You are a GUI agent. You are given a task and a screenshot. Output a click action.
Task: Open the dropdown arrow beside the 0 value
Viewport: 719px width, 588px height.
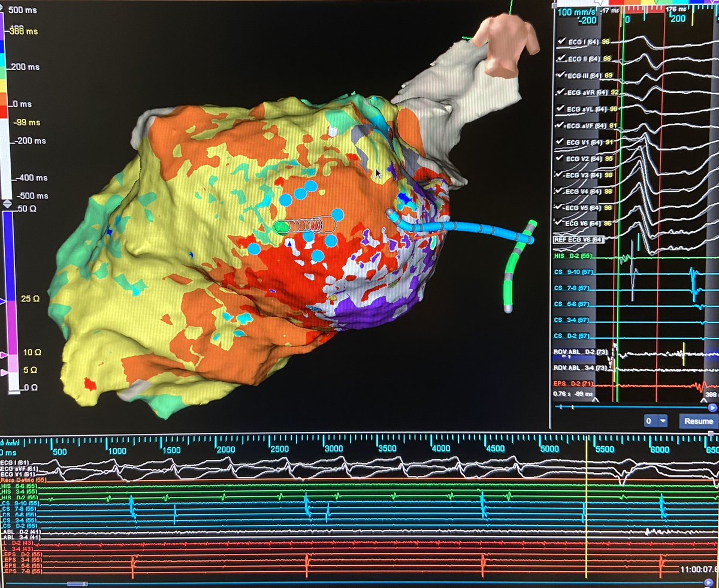(662, 421)
